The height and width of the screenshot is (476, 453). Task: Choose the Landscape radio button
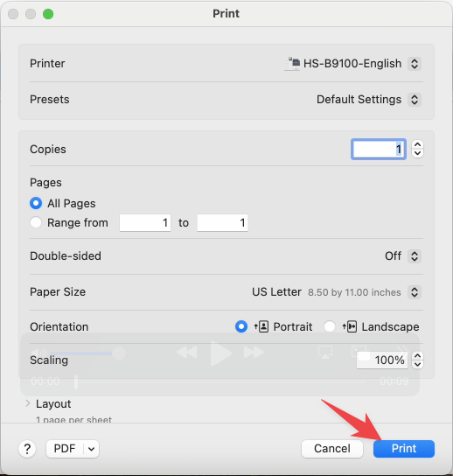[x=330, y=326]
